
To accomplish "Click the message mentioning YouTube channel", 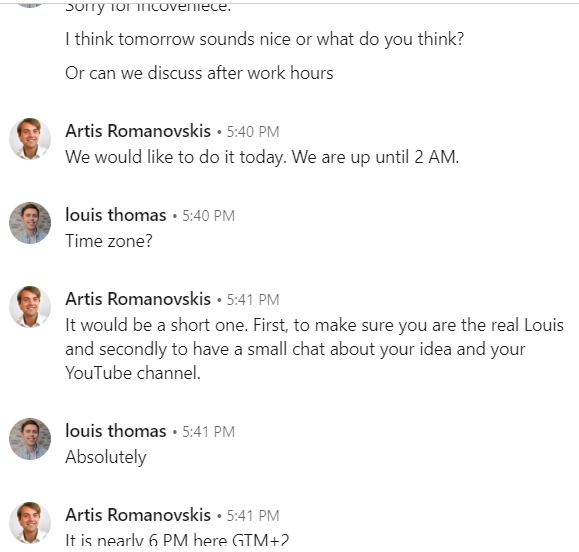I will [315, 349].
